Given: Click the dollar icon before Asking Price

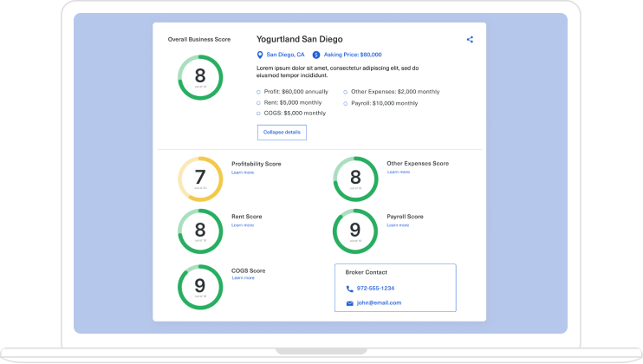Looking at the screenshot, I should 316,55.
